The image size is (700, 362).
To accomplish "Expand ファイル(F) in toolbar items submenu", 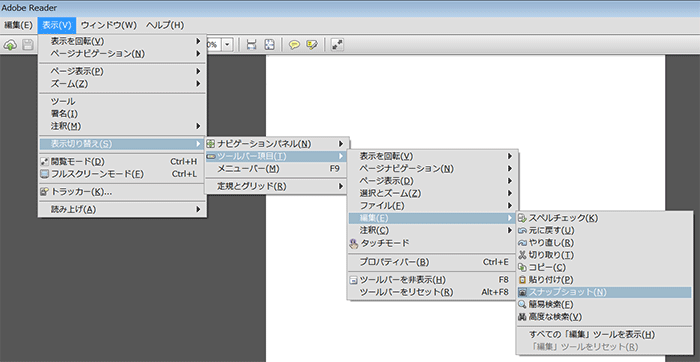I will [x=433, y=206].
